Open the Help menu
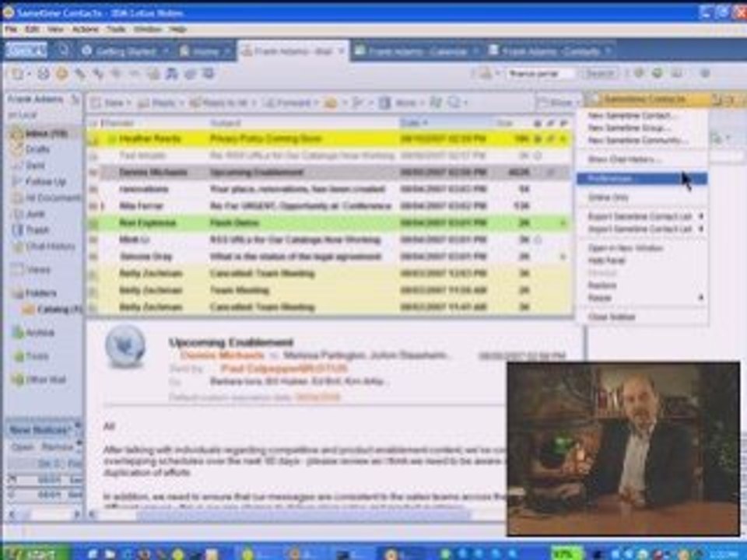 click(x=177, y=30)
